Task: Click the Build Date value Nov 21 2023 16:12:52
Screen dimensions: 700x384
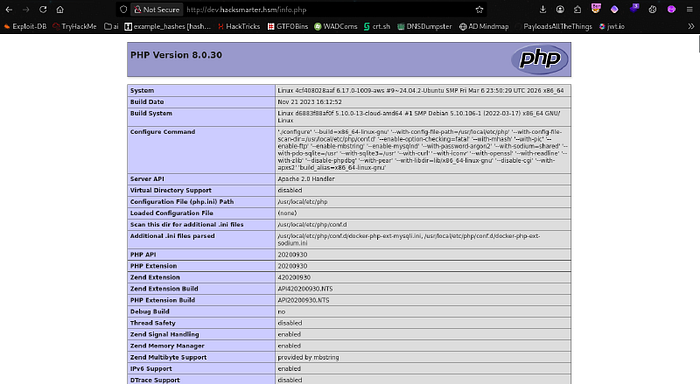Action: click(x=309, y=102)
